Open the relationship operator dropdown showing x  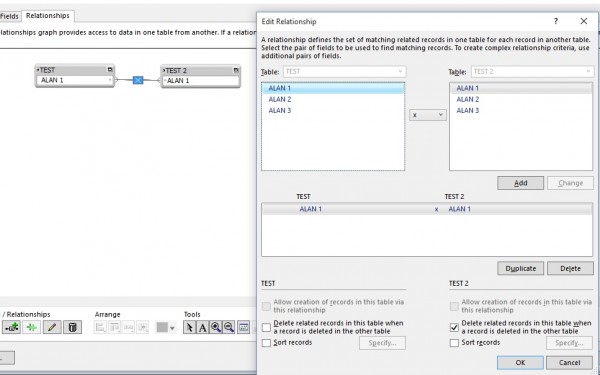click(428, 115)
